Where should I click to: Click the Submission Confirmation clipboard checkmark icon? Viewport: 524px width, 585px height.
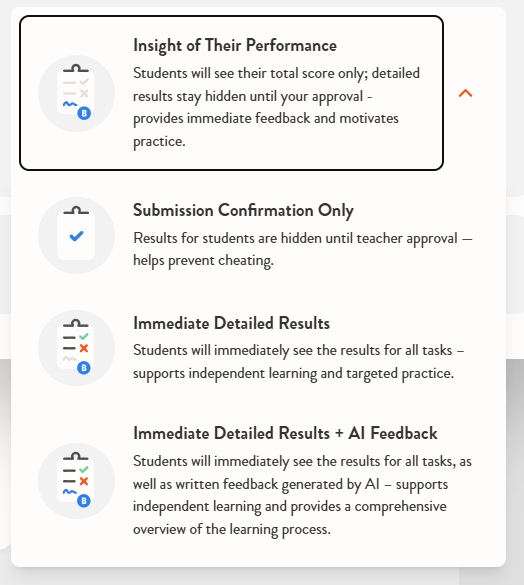click(x=77, y=235)
